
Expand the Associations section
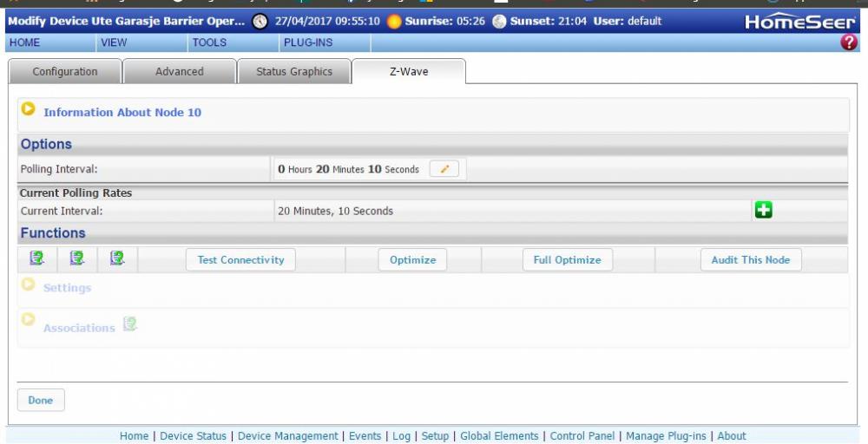[x=29, y=321]
